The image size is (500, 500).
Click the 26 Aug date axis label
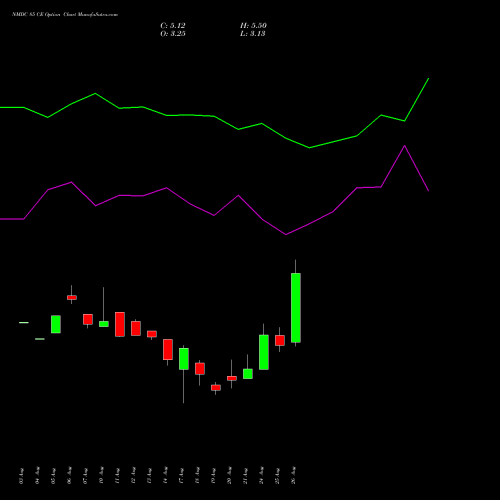tap(293, 476)
